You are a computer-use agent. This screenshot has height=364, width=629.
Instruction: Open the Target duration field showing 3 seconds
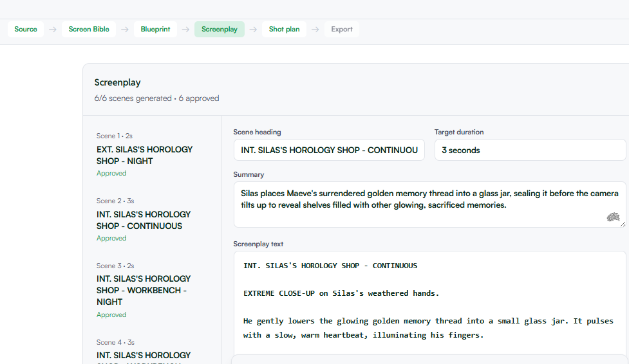[x=530, y=150]
